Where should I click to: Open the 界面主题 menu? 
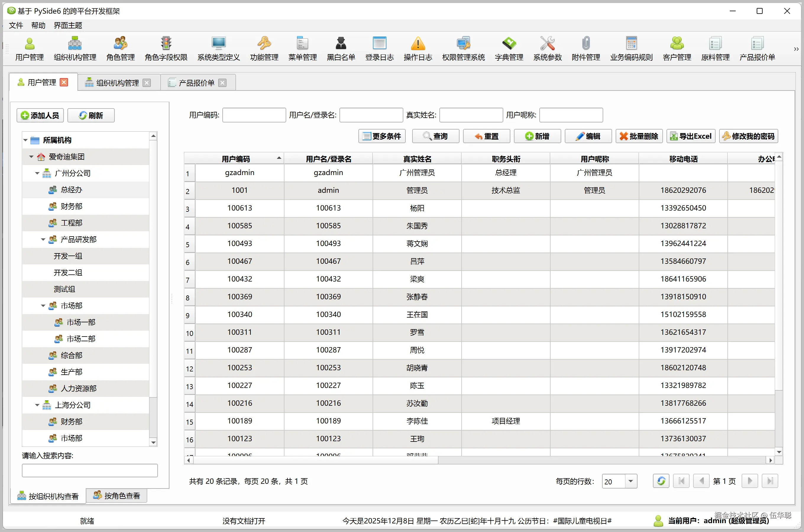coord(68,25)
